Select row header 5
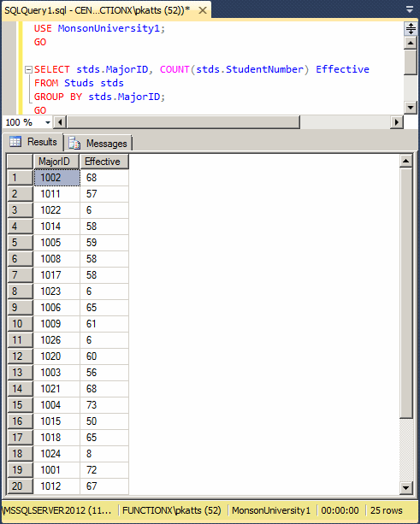This screenshot has height=524, width=420. click(20, 242)
